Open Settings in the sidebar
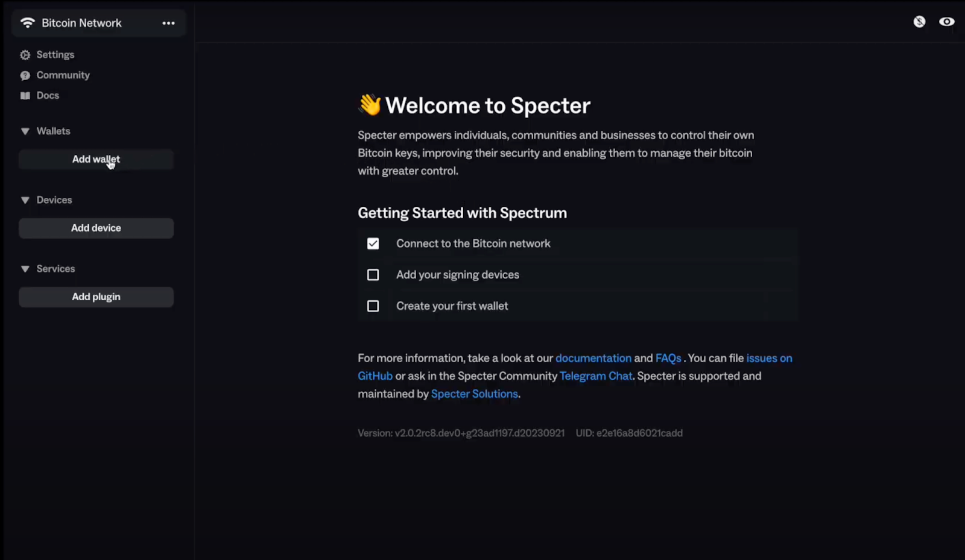The height and width of the screenshot is (560, 965). [x=55, y=55]
